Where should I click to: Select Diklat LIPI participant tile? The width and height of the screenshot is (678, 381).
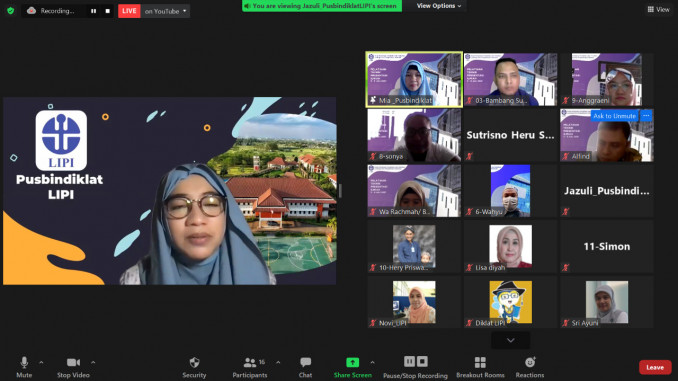click(x=510, y=302)
